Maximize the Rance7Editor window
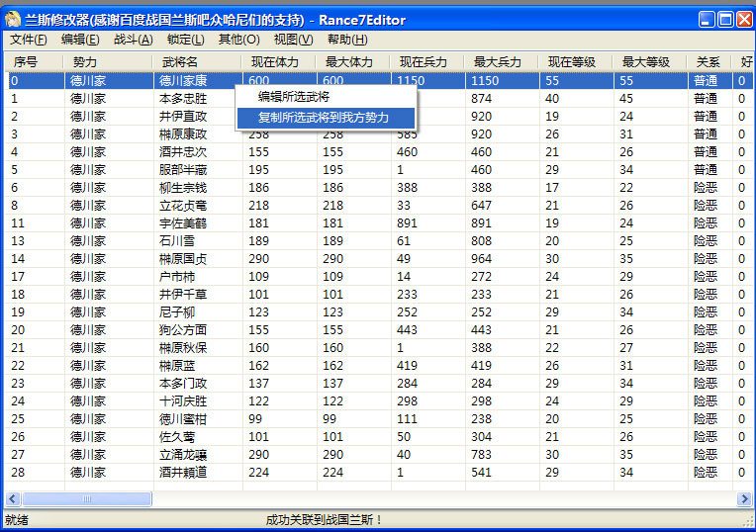 point(725,20)
